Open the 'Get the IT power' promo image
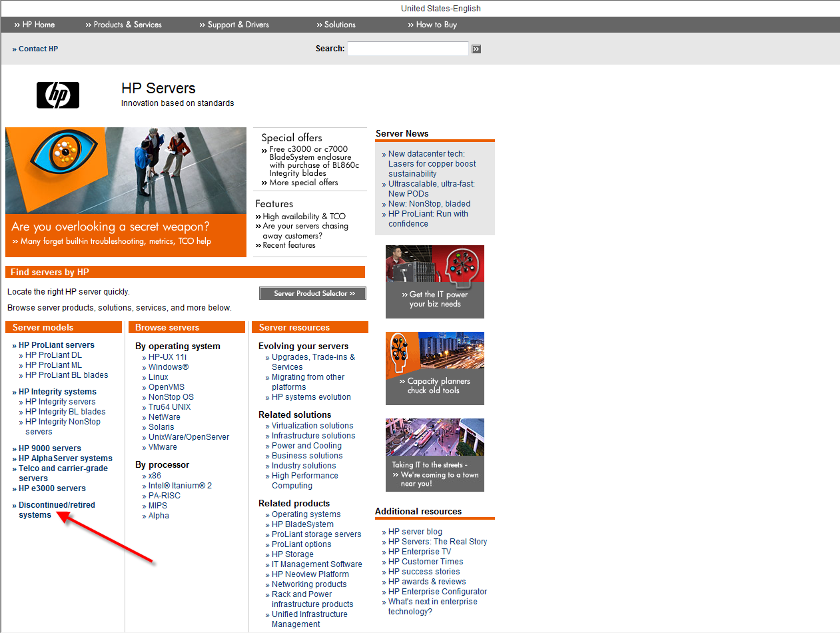Image resolution: width=840 pixels, height=633 pixels. pyautogui.click(x=435, y=282)
